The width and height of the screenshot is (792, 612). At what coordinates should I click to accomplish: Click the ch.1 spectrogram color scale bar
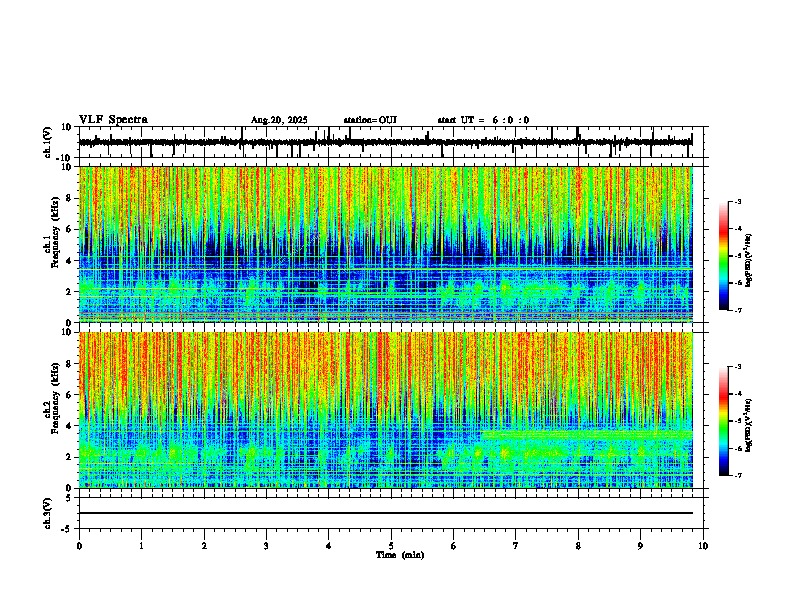[x=724, y=256]
